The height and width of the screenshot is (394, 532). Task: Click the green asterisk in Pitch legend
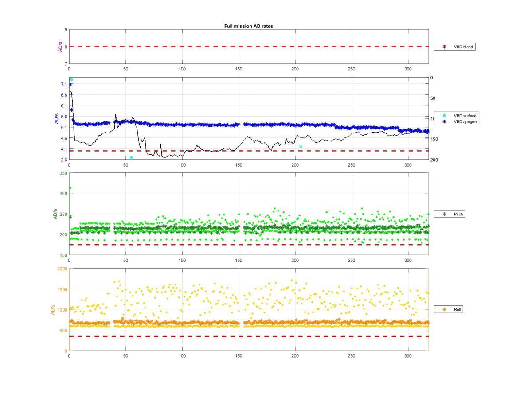click(x=444, y=214)
